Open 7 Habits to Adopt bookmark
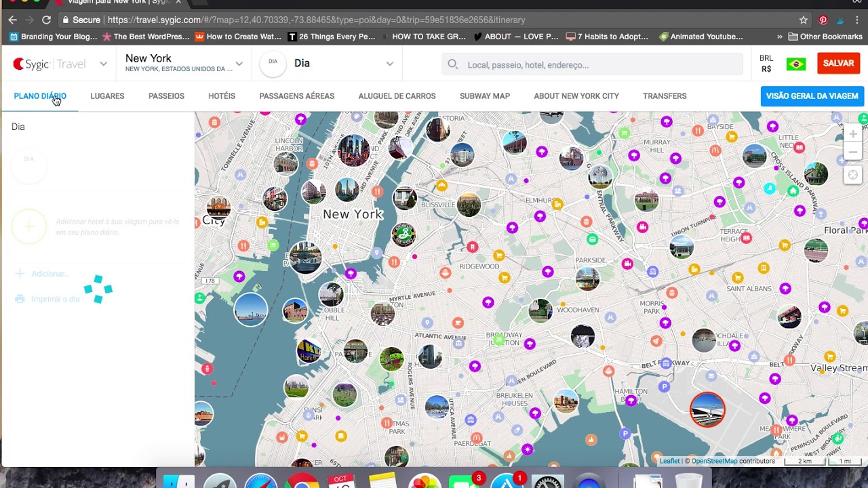Image resolution: width=868 pixels, height=488 pixels. coord(607,37)
